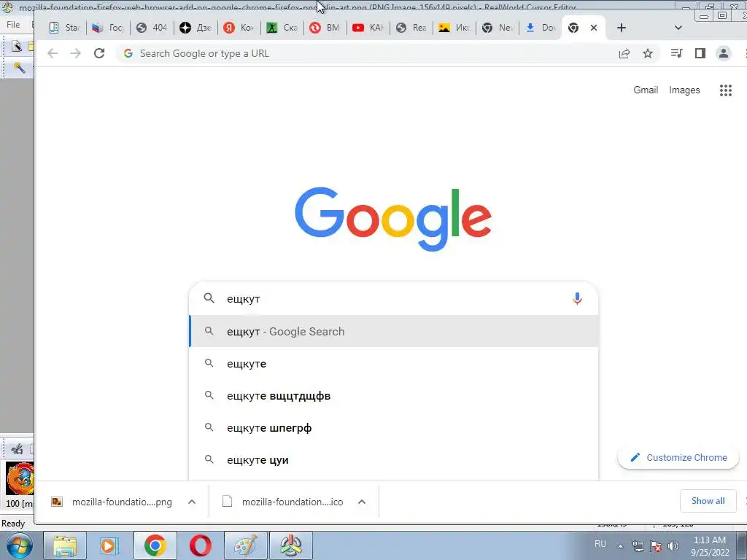Click the Firefox image thumbnail in Cursor Editor
Viewport: 747px width, 560px height.
[x=20, y=479]
